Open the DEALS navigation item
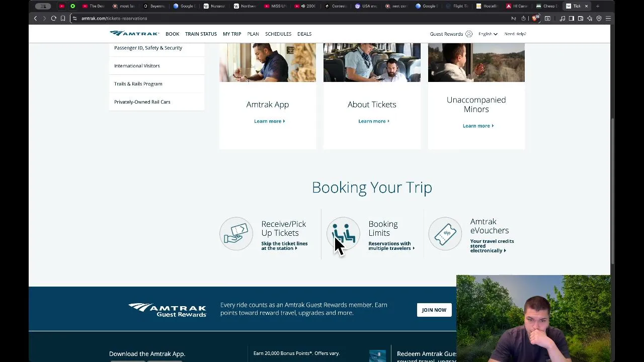 pos(304,34)
